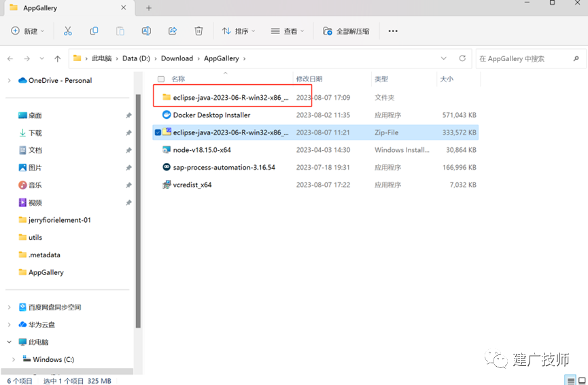This screenshot has height=385, width=588.
Task: Click the Copy icon in toolbar
Action: click(x=94, y=31)
